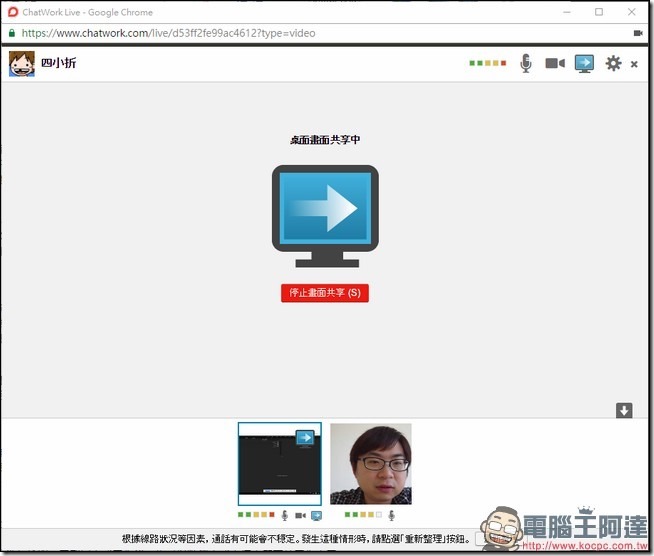Viewport: 654px width, 556px height.
Task: Click the 停止畫面共享 (S) red button
Action: pos(325,293)
